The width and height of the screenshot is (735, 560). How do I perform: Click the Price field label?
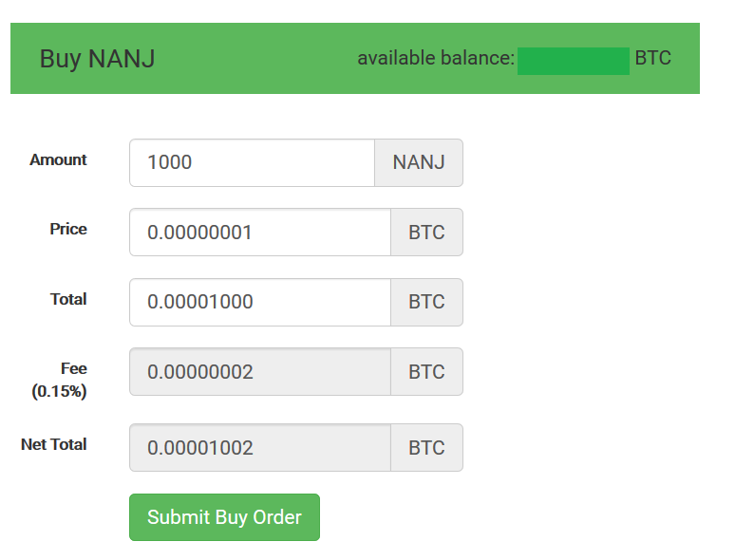pyautogui.click(x=68, y=229)
